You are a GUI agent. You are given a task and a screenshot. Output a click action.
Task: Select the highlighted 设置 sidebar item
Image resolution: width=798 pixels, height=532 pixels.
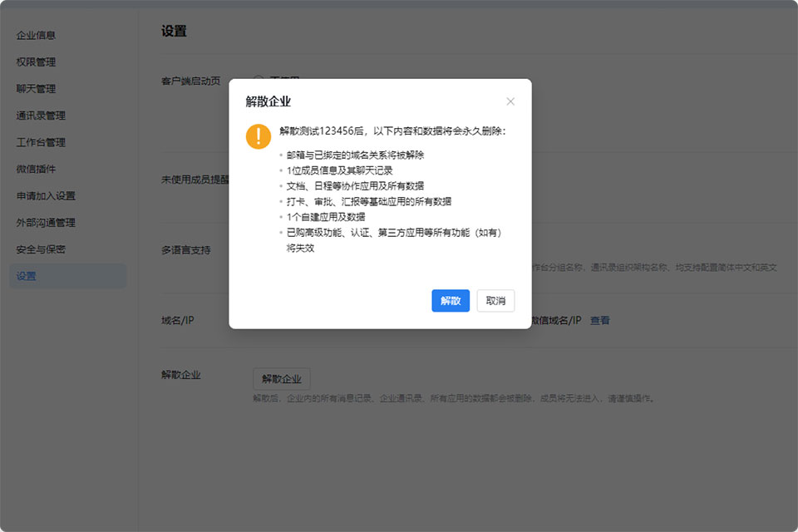click(x=27, y=276)
